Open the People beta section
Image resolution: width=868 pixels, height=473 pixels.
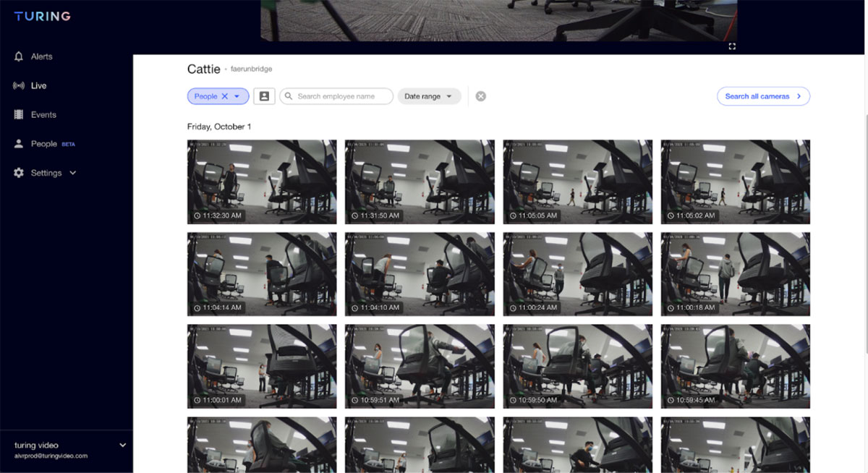tap(53, 144)
